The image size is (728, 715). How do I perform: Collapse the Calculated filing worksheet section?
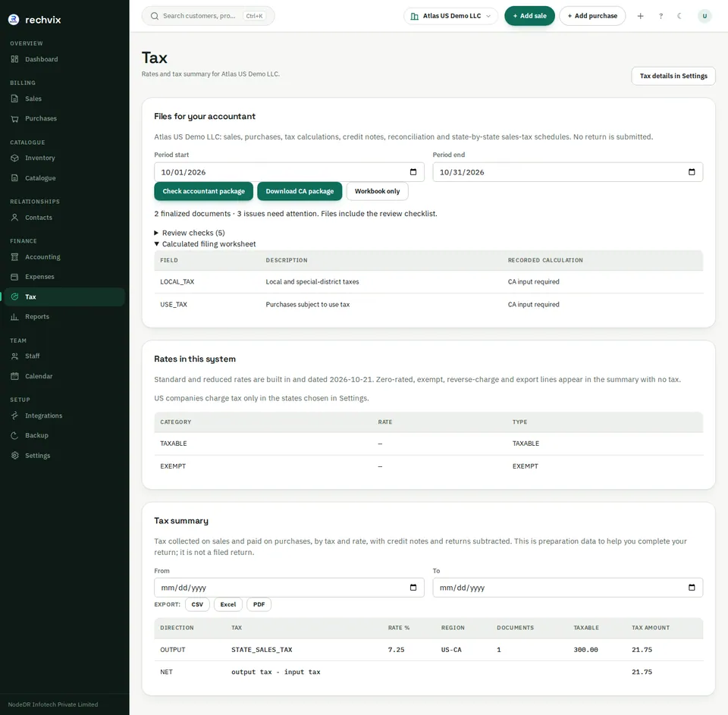[205, 243]
